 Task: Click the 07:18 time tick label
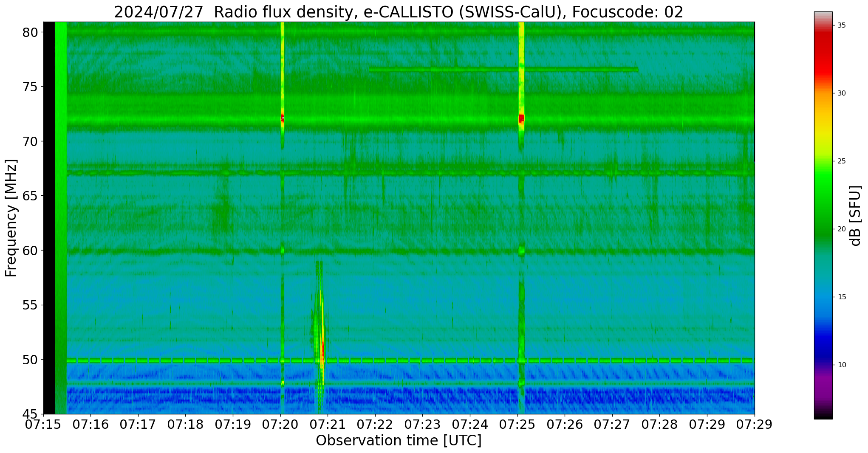(186, 425)
